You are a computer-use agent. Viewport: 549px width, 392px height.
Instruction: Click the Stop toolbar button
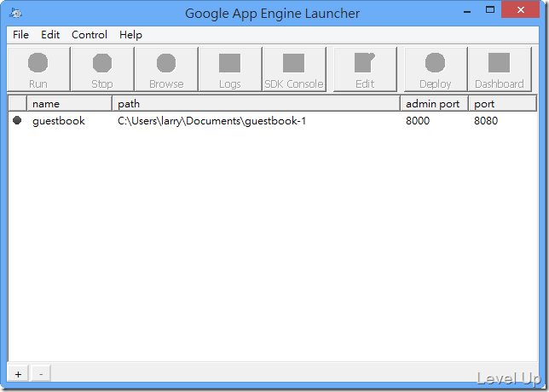point(102,69)
